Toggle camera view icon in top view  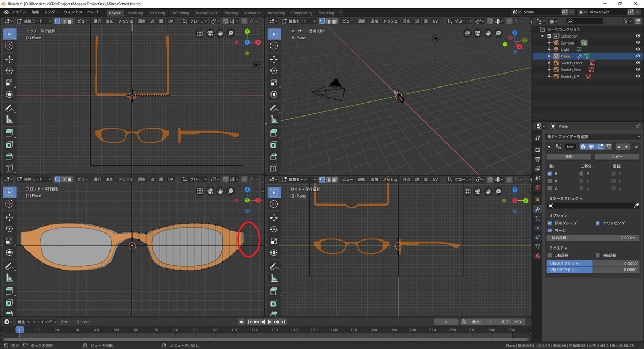210,33
